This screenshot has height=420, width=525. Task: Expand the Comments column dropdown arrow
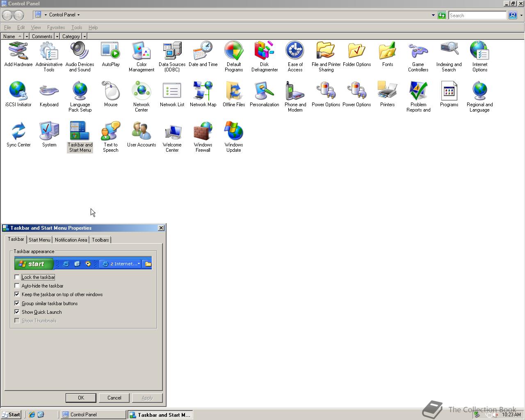[x=57, y=37]
